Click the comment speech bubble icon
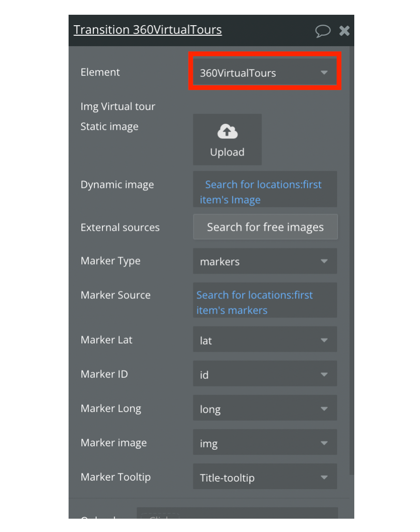Viewport: 420px width, 532px height. point(322,31)
